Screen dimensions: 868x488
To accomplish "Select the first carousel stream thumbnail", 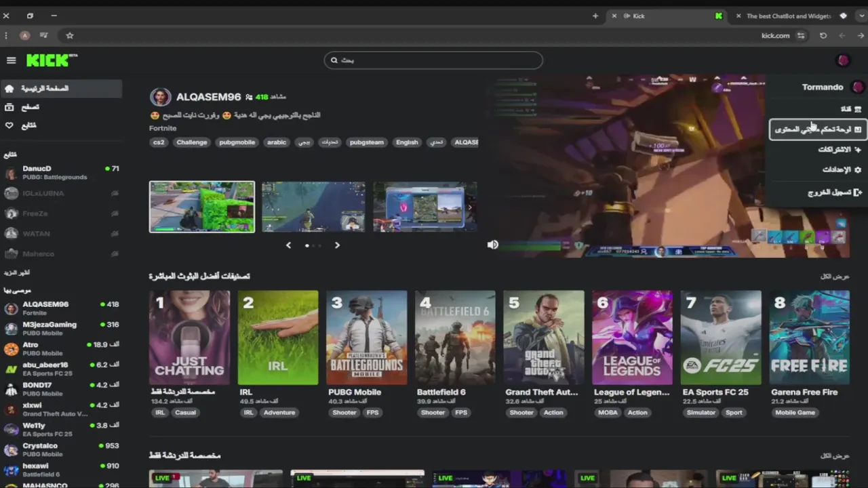I will pyautogui.click(x=202, y=207).
